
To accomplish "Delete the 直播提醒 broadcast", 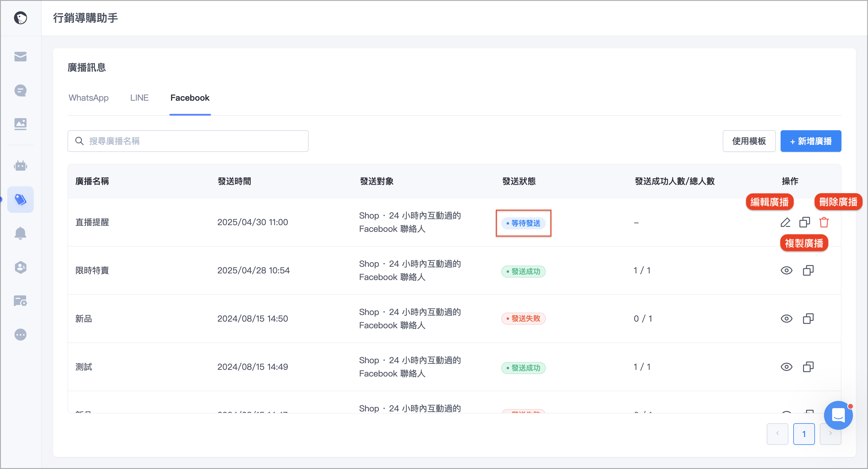I will tap(824, 222).
